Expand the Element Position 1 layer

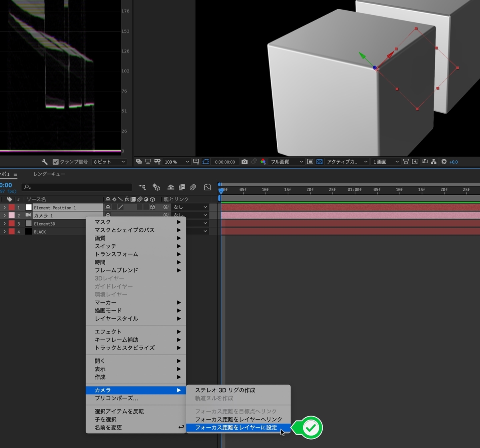4,207
